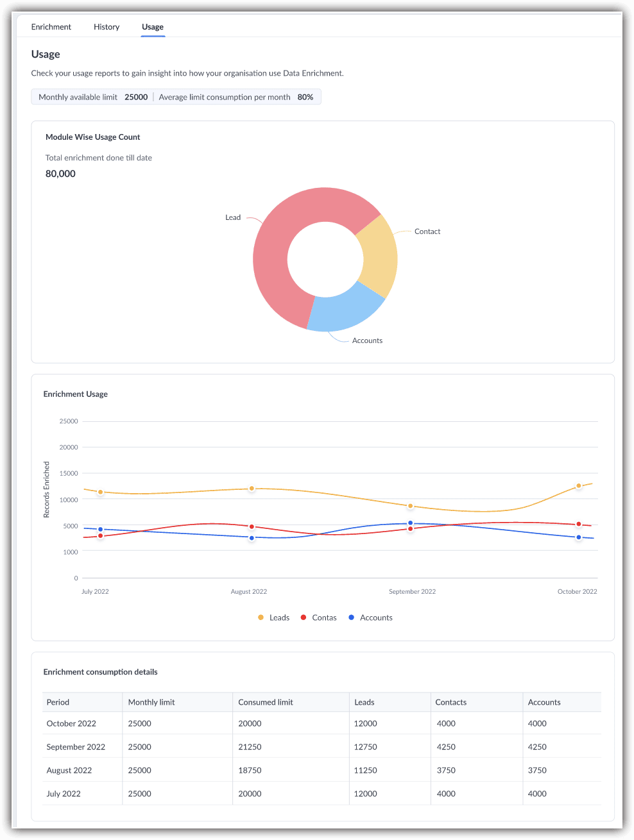Click the Consumed limit column header

[x=266, y=702]
